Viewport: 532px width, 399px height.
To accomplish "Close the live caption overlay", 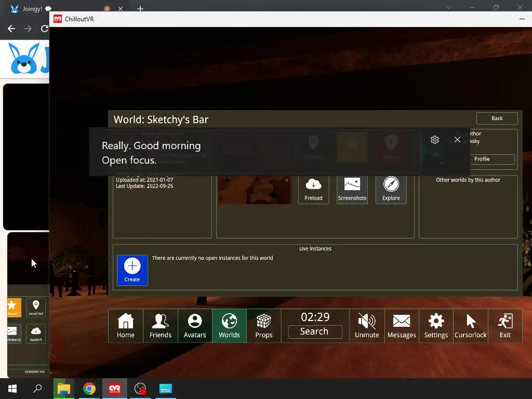I will coord(457,140).
